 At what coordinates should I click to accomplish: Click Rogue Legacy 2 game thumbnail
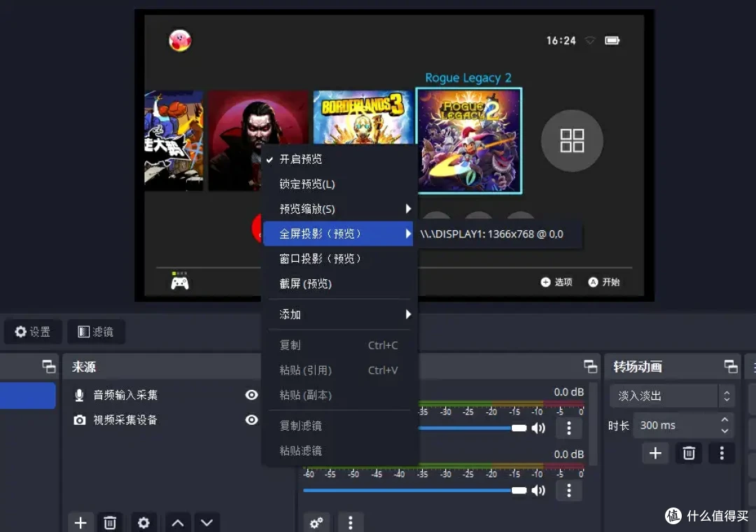click(x=469, y=141)
